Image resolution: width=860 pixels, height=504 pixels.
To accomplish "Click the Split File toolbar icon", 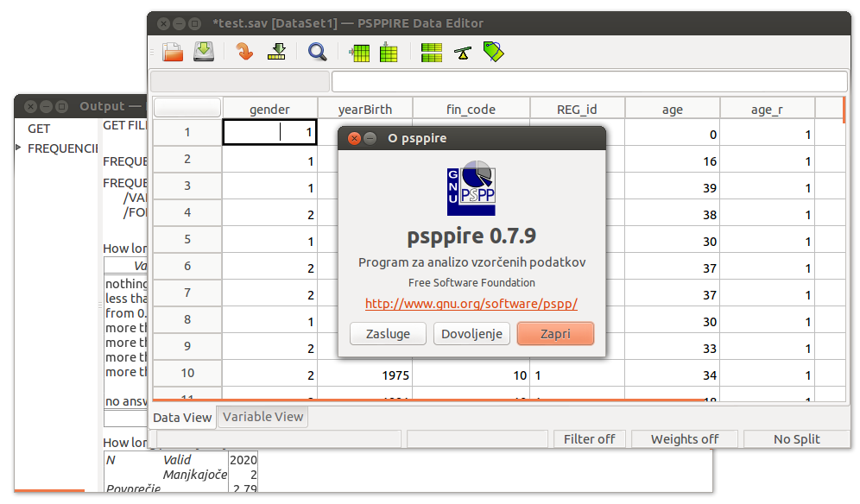I will click(x=431, y=53).
